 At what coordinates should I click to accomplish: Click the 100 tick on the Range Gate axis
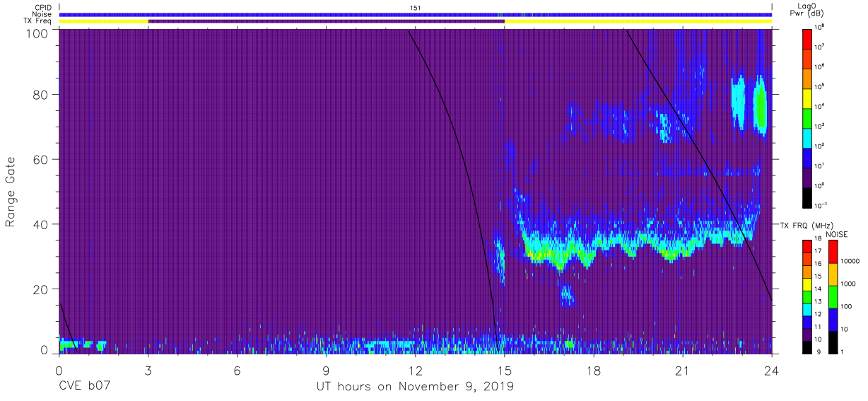tap(36, 33)
